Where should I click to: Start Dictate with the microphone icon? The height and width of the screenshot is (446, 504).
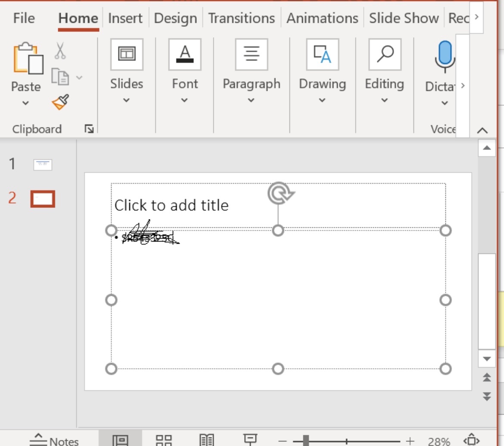click(x=445, y=56)
